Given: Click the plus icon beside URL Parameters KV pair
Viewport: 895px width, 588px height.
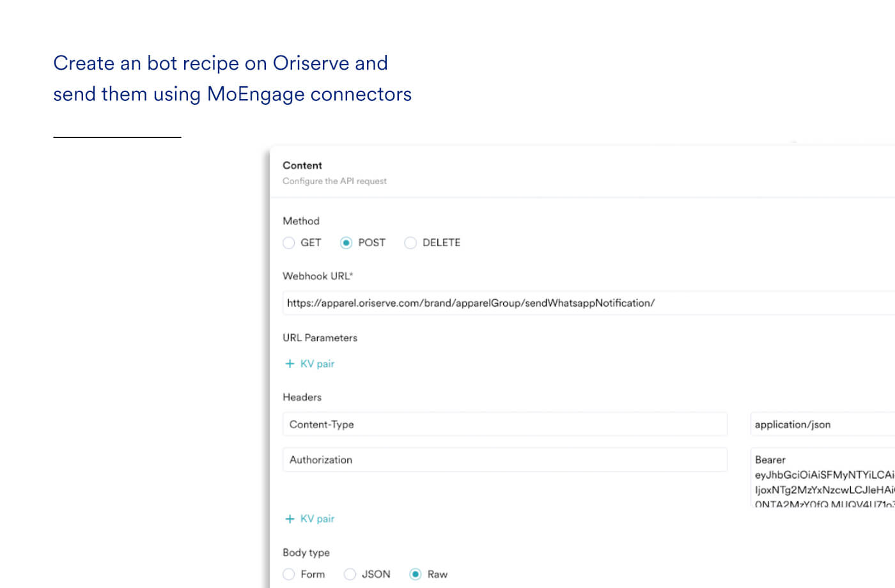Looking at the screenshot, I should (x=290, y=364).
